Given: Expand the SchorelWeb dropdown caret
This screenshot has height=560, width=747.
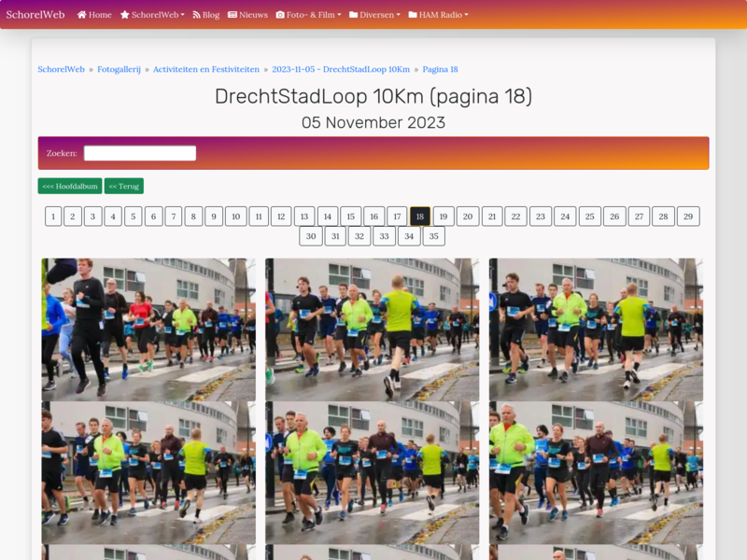Looking at the screenshot, I should click(182, 15).
